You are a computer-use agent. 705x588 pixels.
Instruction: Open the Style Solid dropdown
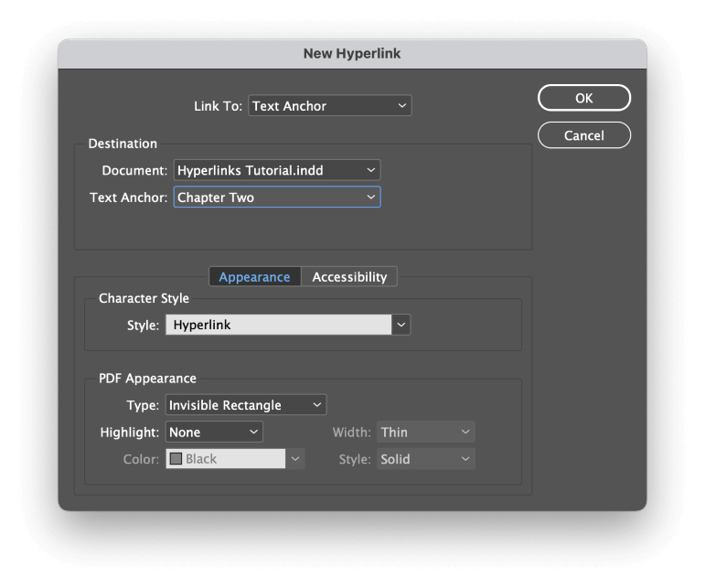pyautogui.click(x=426, y=459)
